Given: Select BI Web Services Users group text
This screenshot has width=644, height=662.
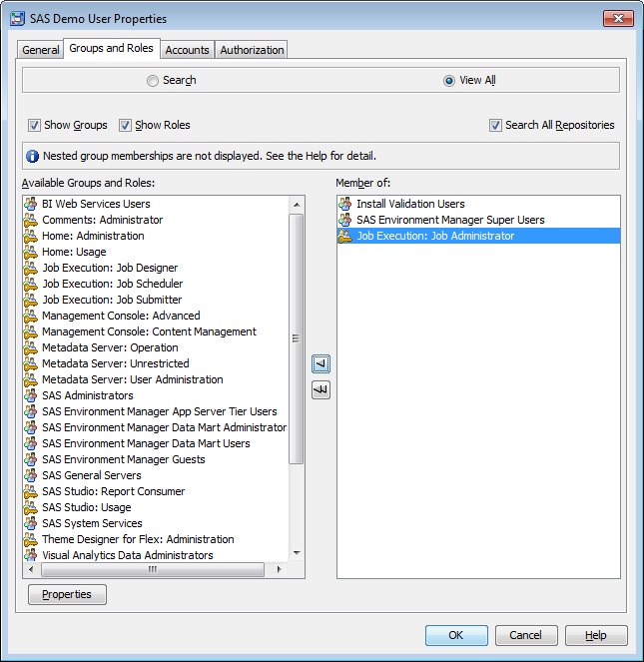Looking at the screenshot, I should click(x=96, y=204).
